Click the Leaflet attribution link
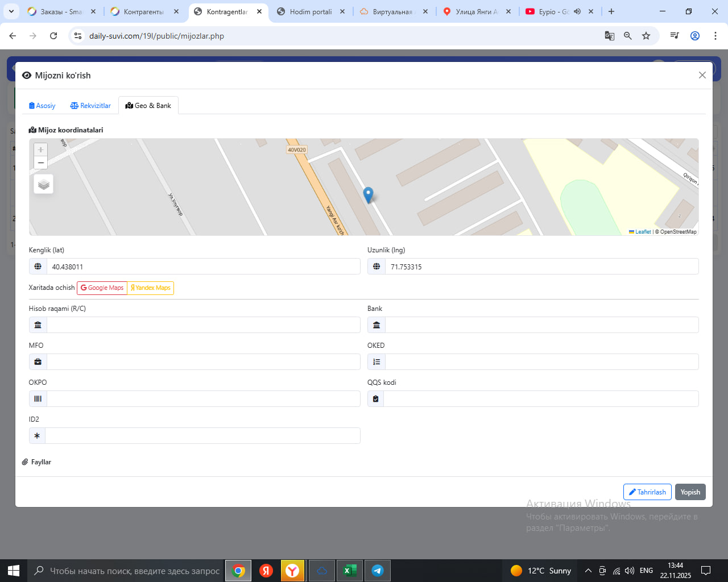The height and width of the screenshot is (582, 728). click(642, 232)
